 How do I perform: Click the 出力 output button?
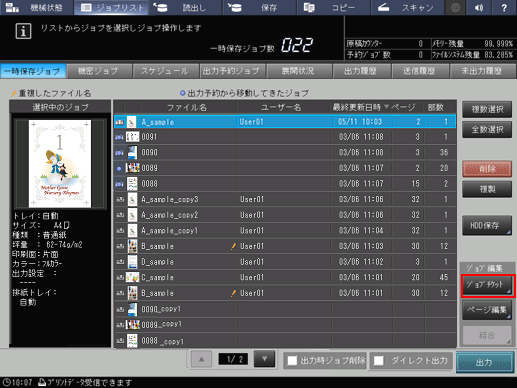click(x=484, y=362)
